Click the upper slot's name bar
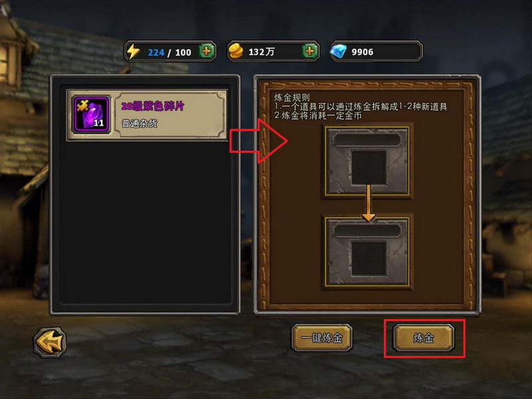 coord(368,140)
